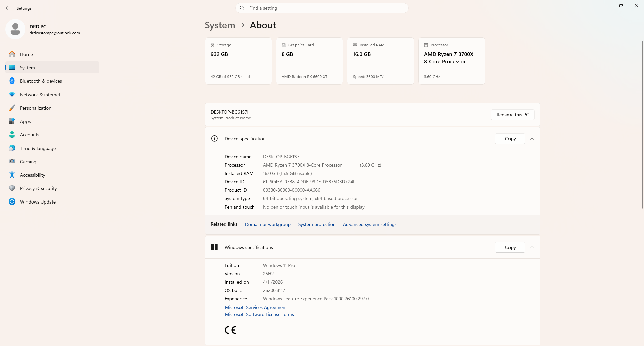
Task: Open the Graphics Card 8 GB card
Action: coord(310,61)
